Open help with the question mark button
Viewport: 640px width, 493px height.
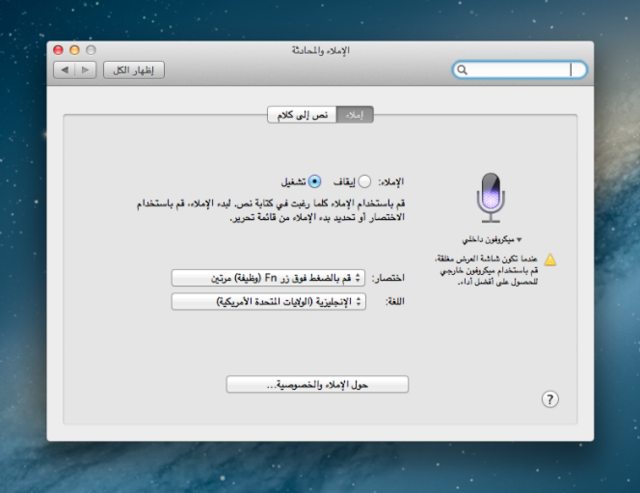[549, 399]
